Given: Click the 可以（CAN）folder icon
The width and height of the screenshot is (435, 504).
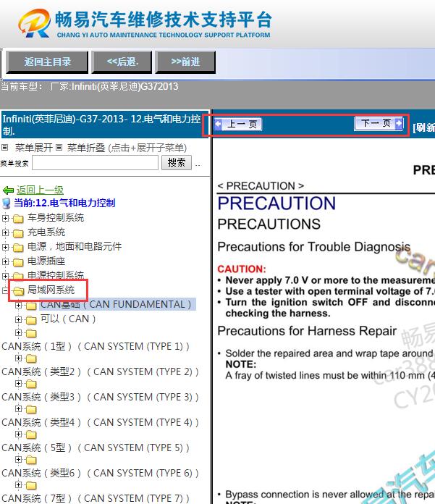Looking at the screenshot, I should (x=31, y=320).
